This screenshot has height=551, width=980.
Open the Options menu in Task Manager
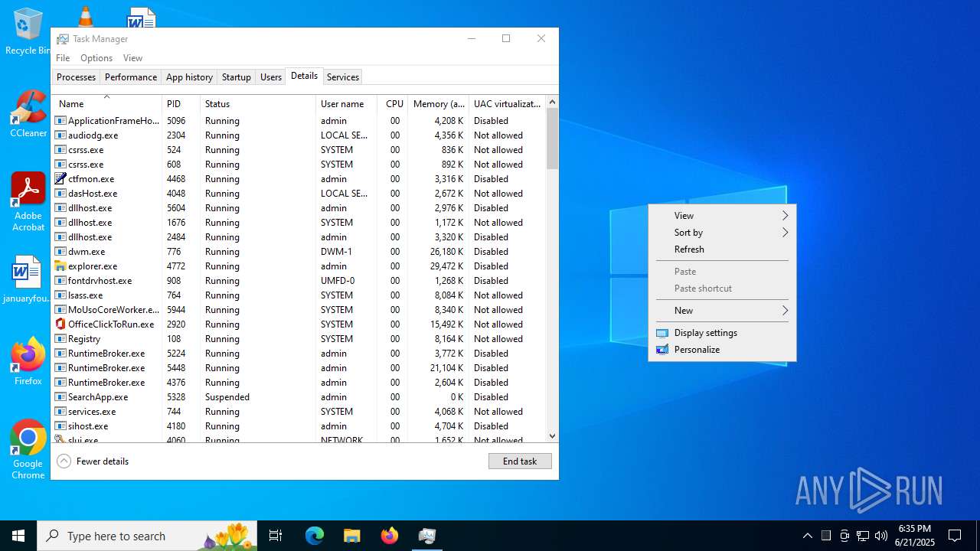pos(96,58)
